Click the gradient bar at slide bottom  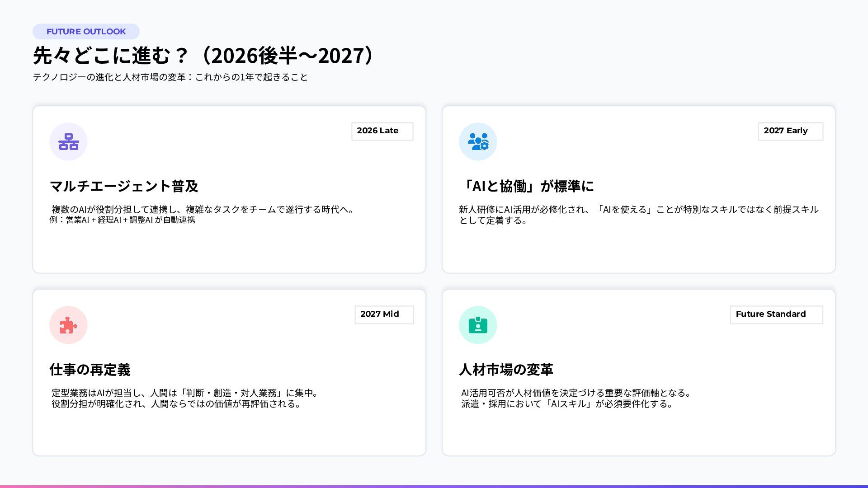tap(434, 486)
